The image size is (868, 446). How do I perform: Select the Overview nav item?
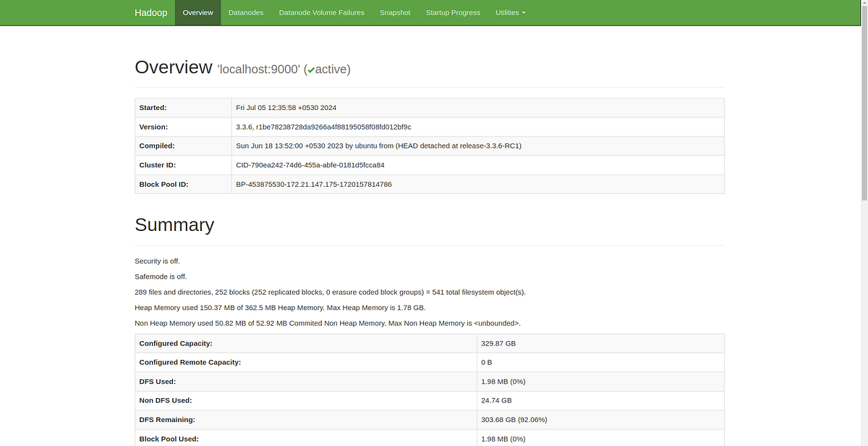197,12
